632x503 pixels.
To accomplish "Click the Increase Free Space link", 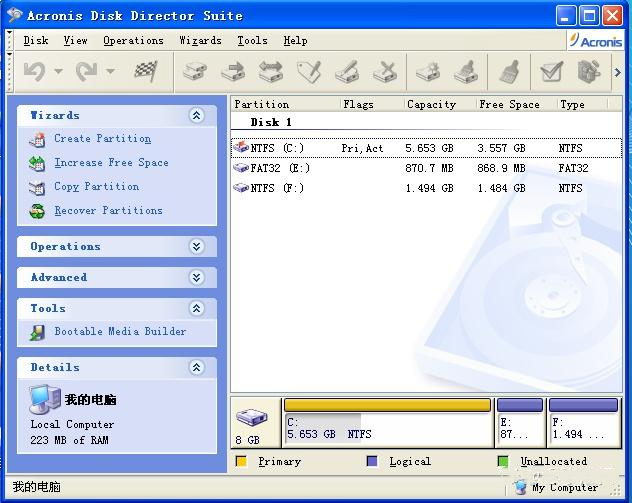I will (111, 163).
